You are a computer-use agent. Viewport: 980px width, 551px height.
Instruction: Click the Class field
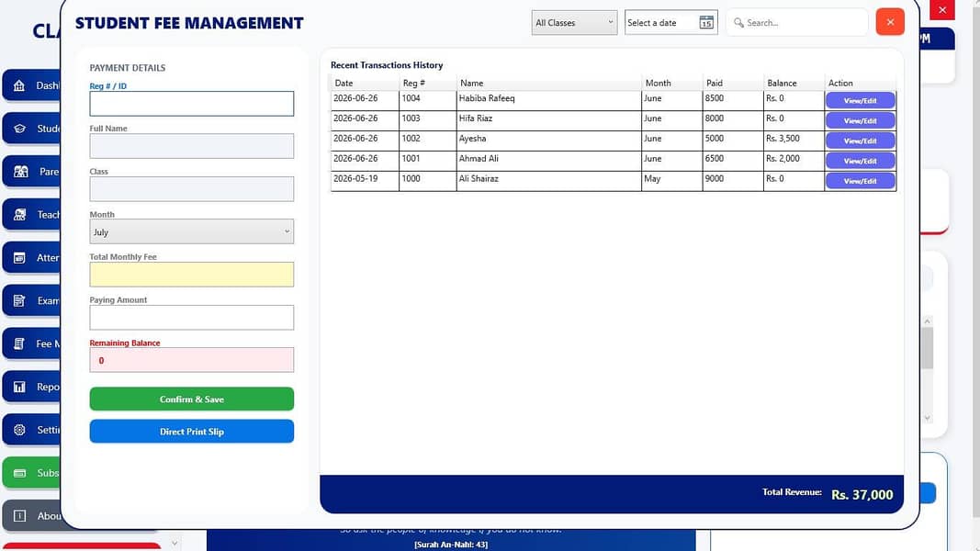[191, 189]
